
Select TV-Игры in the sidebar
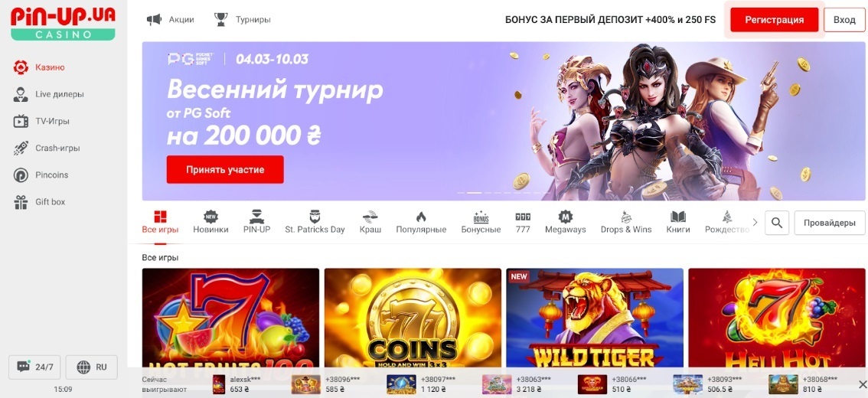(x=41, y=121)
